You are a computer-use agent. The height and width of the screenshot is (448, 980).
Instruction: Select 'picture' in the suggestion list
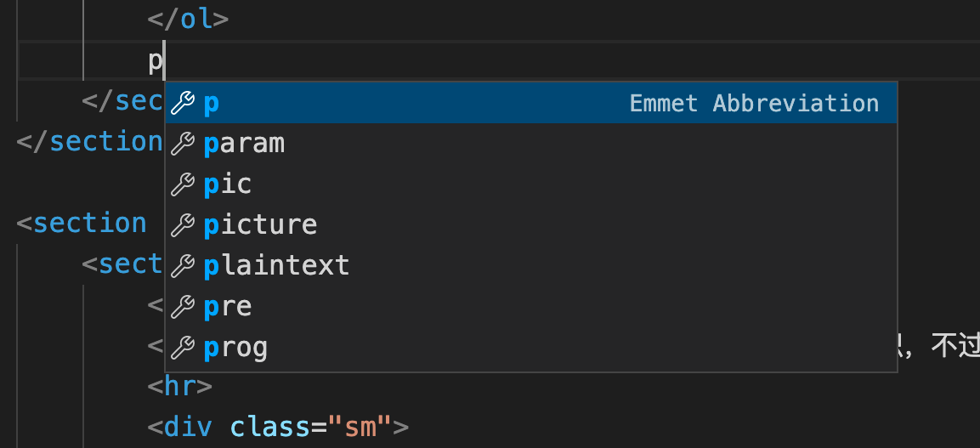pos(260,225)
